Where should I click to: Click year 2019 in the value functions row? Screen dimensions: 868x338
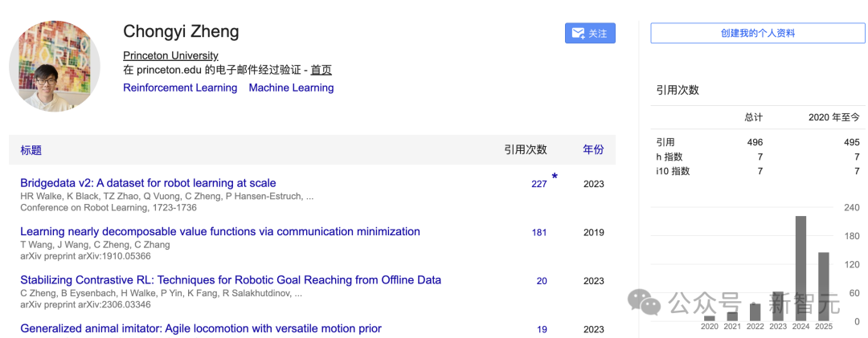click(593, 232)
